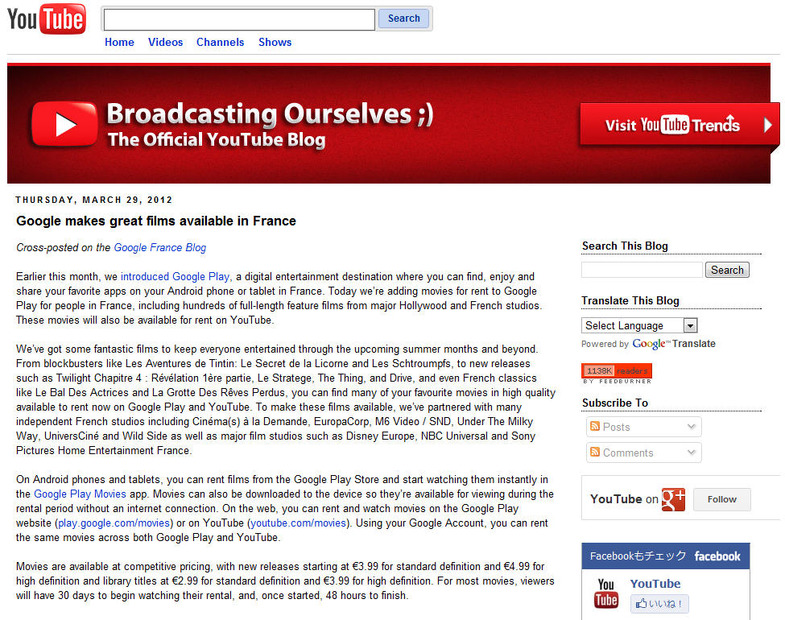The width and height of the screenshot is (785, 620).
Task: Focus the Search This Blog text field
Action: click(641, 270)
